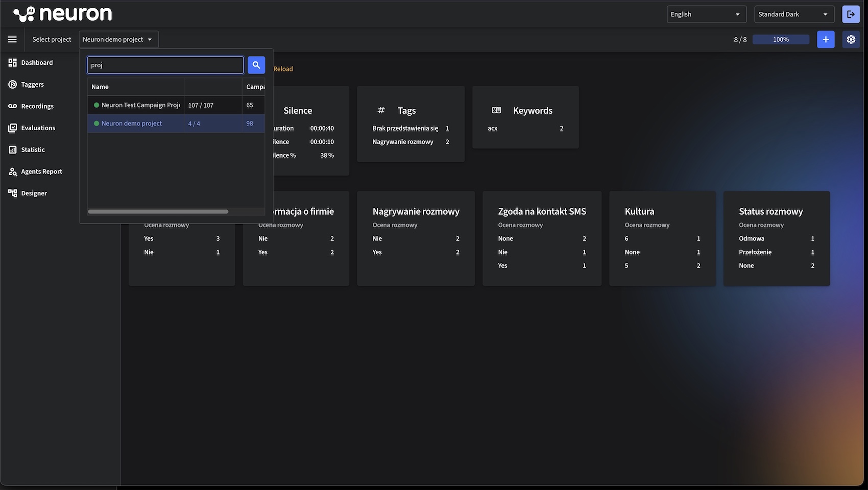868x490 pixels.
Task: Click the blue plus add button
Action: [826, 39]
